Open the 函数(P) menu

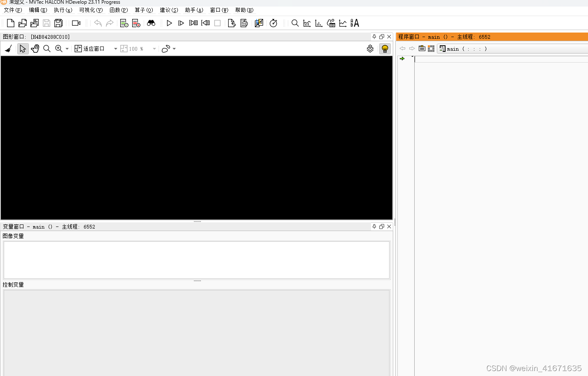coord(119,10)
